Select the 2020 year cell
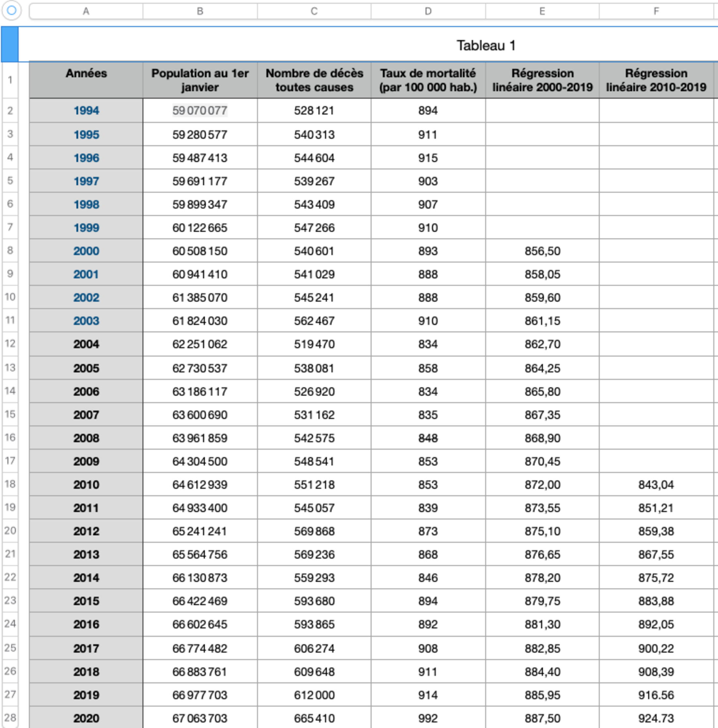Viewport: 718px width, 728px height. [x=86, y=718]
